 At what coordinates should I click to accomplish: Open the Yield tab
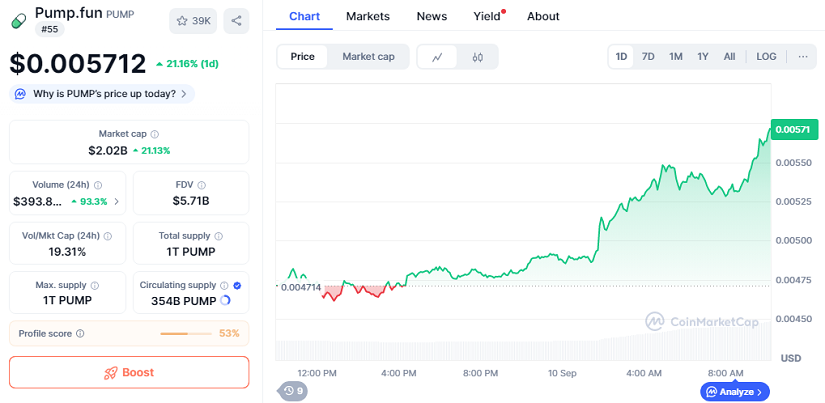pyautogui.click(x=487, y=16)
